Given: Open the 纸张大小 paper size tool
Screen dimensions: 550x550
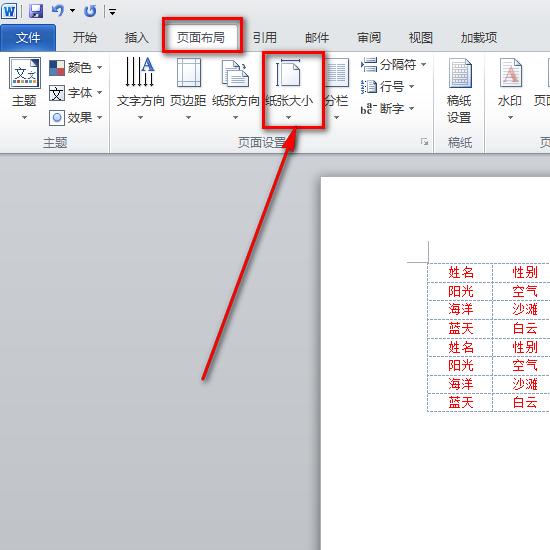Looking at the screenshot, I should (289, 89).
